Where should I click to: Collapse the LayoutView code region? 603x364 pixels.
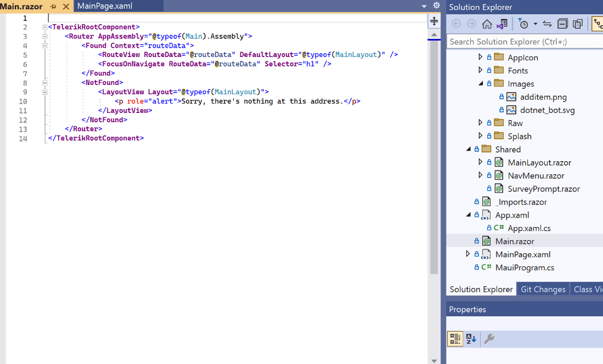click(x=44, y=92)
